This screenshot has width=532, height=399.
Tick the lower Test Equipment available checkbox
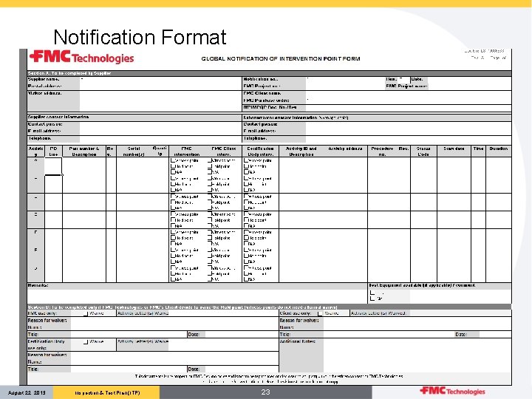pyautogui.click(x=372, y=299)
